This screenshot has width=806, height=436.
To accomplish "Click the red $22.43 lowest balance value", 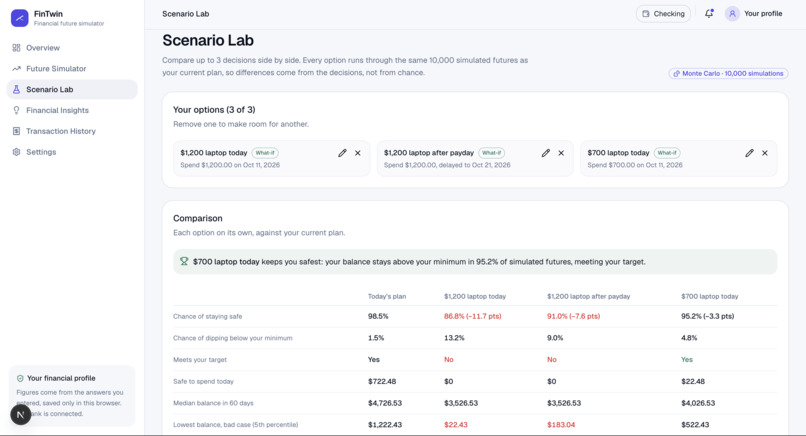I will (x=455, y=425).
